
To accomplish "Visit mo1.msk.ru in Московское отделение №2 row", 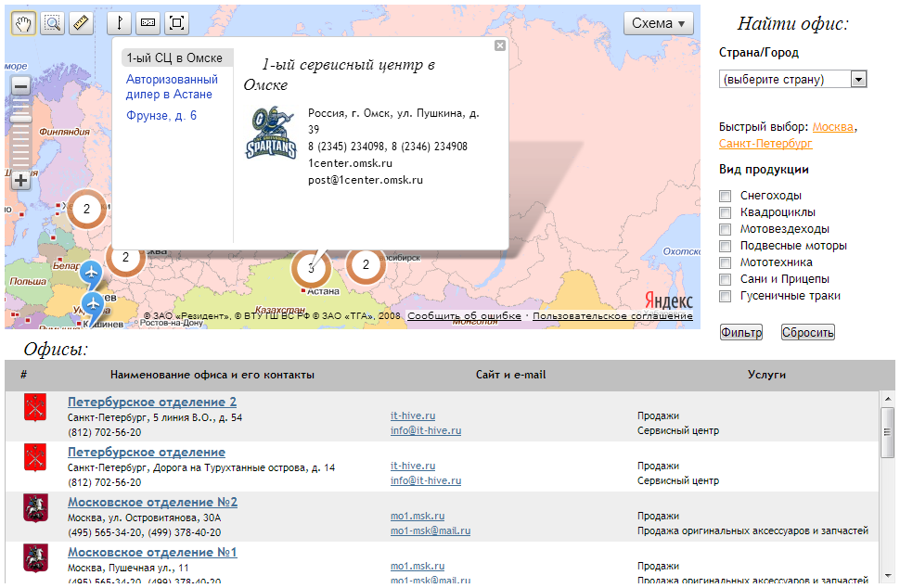I will pyautogui.click(x=418, y=516).
